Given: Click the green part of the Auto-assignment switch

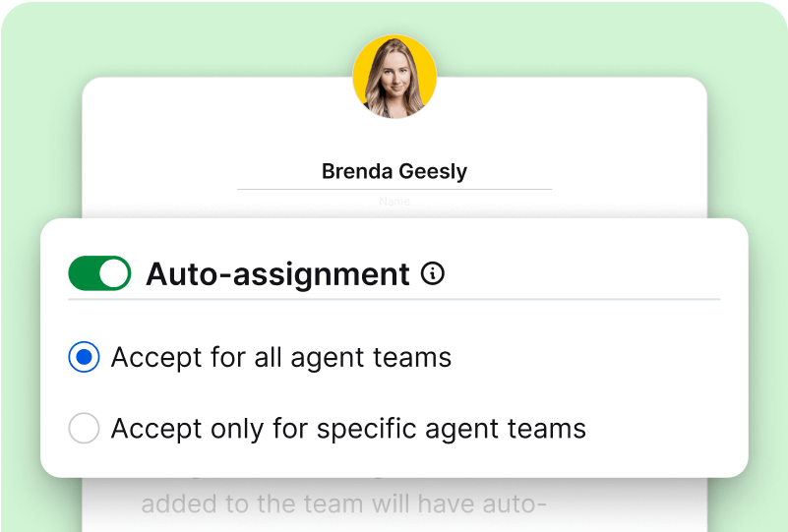Looking at the screenshot, I should click(83, 273).
